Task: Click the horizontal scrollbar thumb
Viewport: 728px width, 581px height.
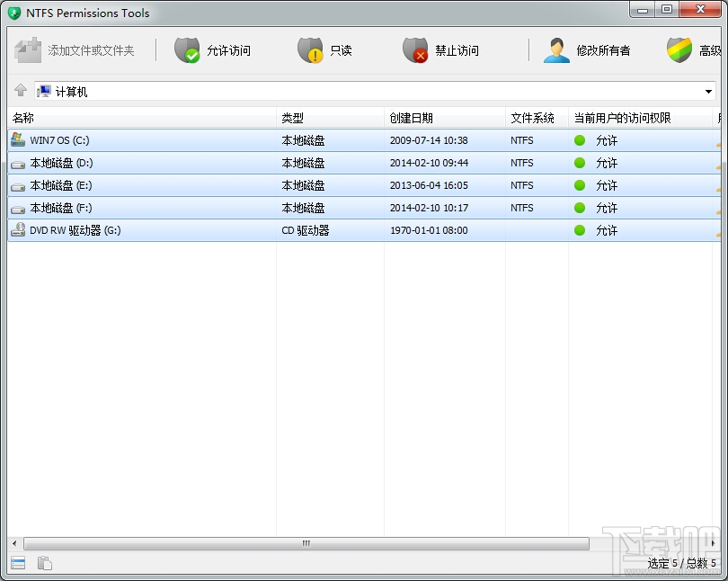Action: coord(306,543)
